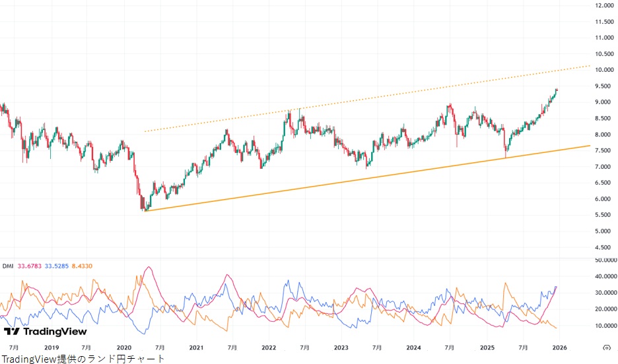Viewport: 618px width, 364px height.
Task: Click the 2026 label on time axis
Action: (x=559, y=347)
